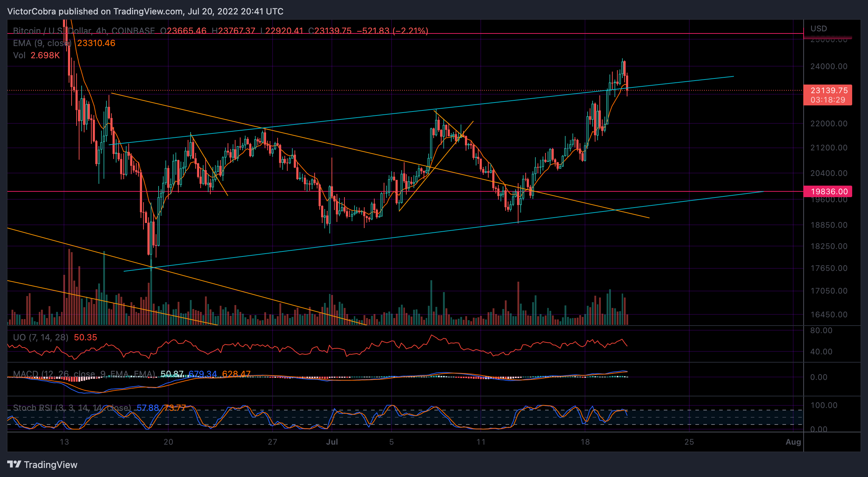Image resolution: width=868 pixels, height=477 pixels.
Task: Click the MACD (12, 26, close, 9, EMA, EMA) label
Action: pos(84,374)
